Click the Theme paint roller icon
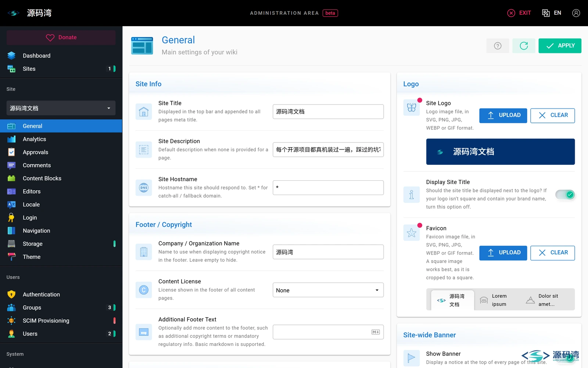 pos(11,257)
